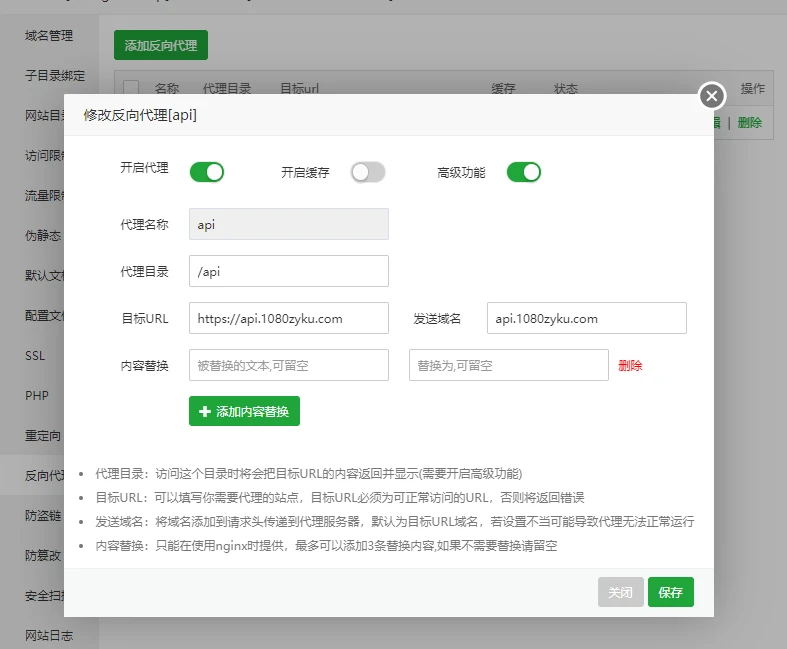787x649 pixels.
Task: Click the 删除 link in the table row
Action: click(749, 122)
